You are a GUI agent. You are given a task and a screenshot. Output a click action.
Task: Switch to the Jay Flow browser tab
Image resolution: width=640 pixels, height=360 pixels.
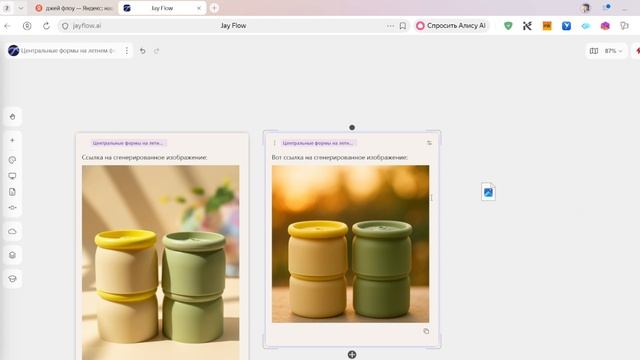(162, 8)
